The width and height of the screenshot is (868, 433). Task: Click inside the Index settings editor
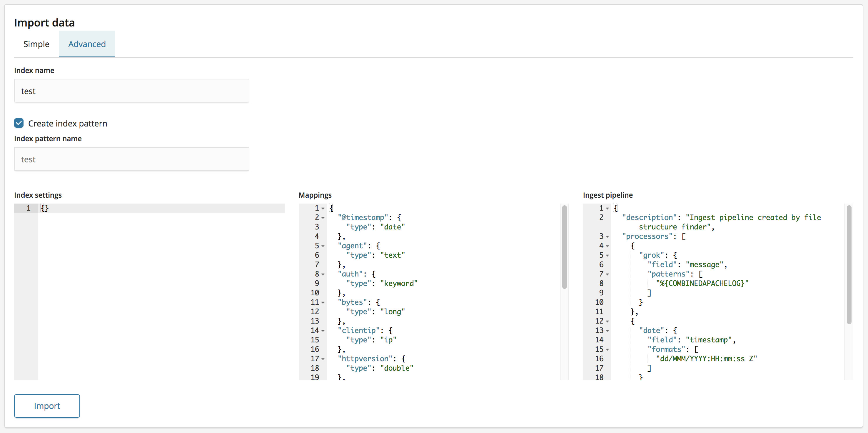161,290
